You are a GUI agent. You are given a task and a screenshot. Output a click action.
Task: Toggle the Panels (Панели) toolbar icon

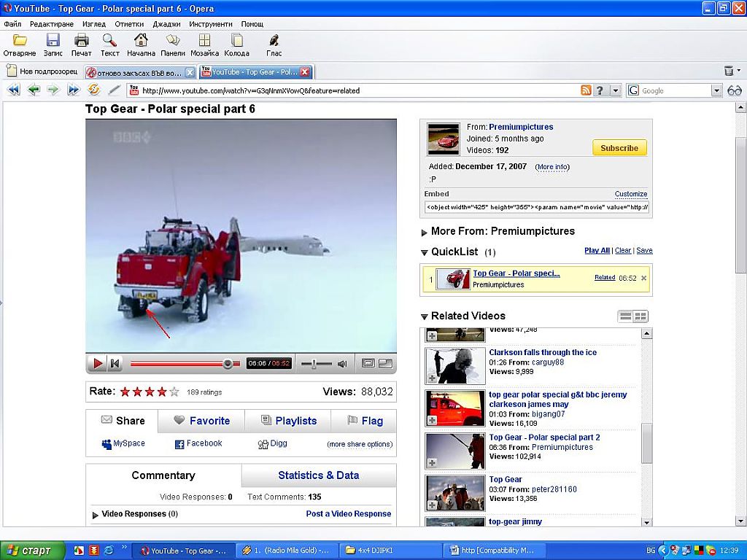172,41
